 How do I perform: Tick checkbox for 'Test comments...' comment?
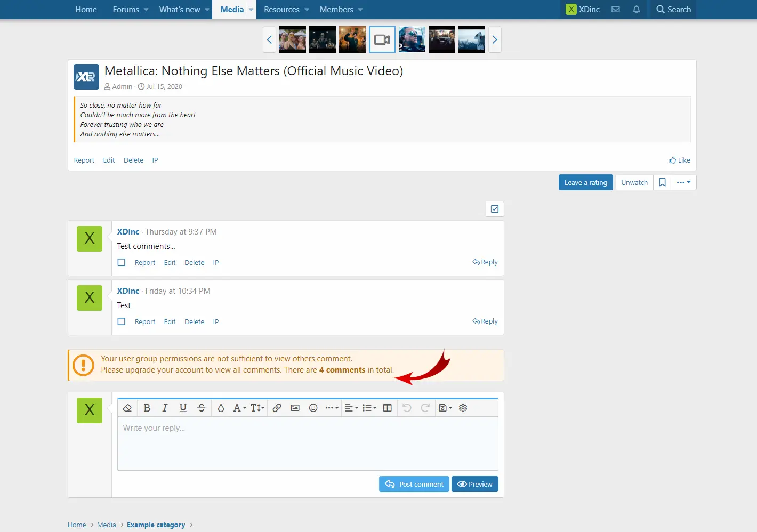pyautogui.click(x=122, y=262)
